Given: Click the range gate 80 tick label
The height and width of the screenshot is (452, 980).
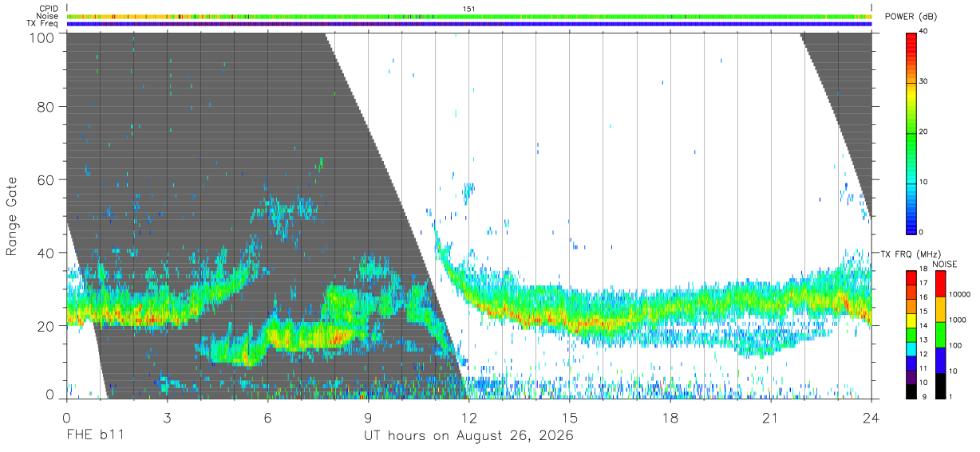Looking at the screenshot, I should click(x=45, y=106).
